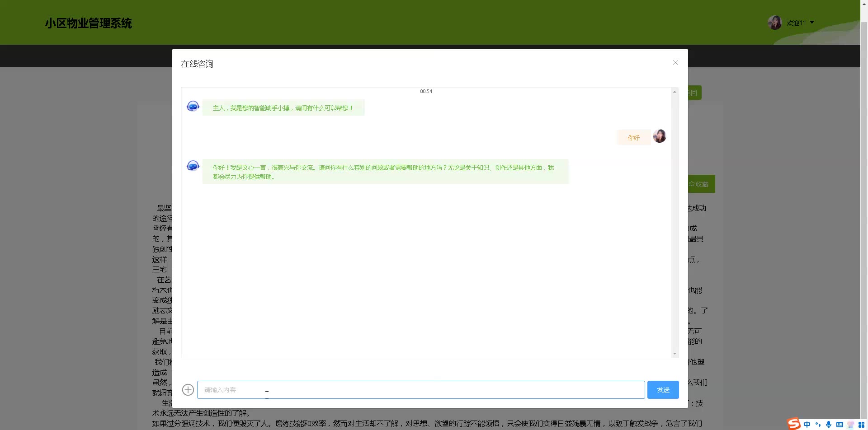
Task: Click the user avatar next to 你好 message
Action: [659, 136]
